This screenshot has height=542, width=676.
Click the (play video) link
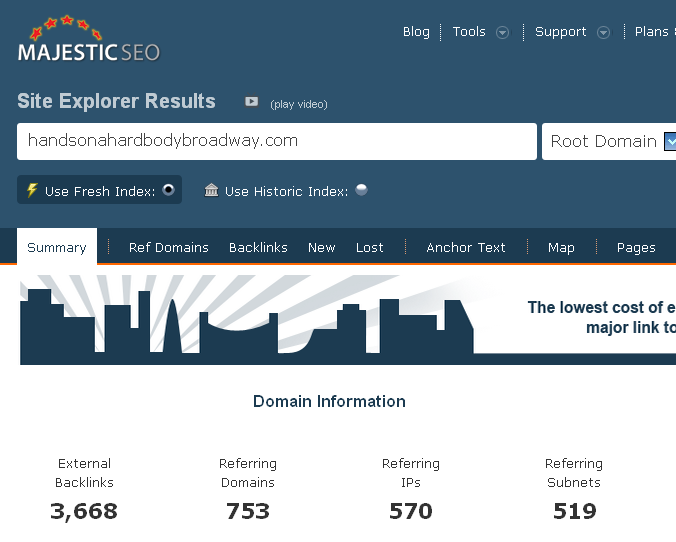(x=299, y=104)
